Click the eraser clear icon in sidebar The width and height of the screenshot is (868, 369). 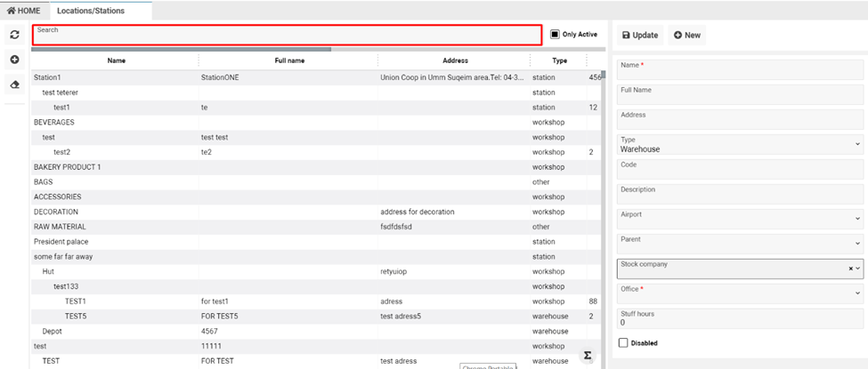(x=14, y=84)
